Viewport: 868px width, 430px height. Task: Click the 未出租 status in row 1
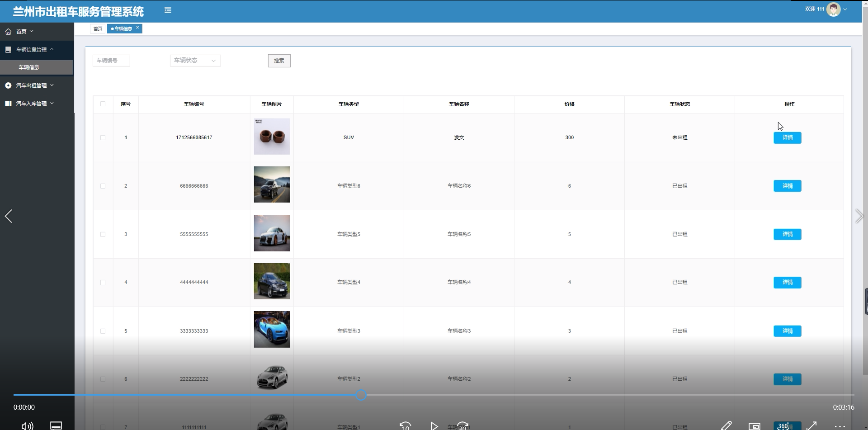click(x=679, y=137)
